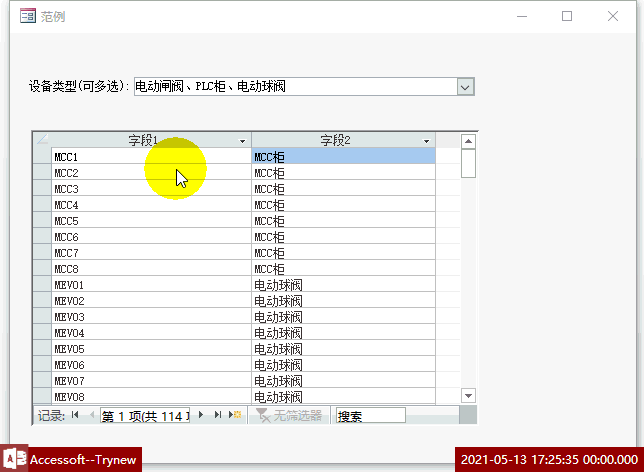Click the row selector for MCC4
Viewport: 644px width, 472px height.
[42, 205]
